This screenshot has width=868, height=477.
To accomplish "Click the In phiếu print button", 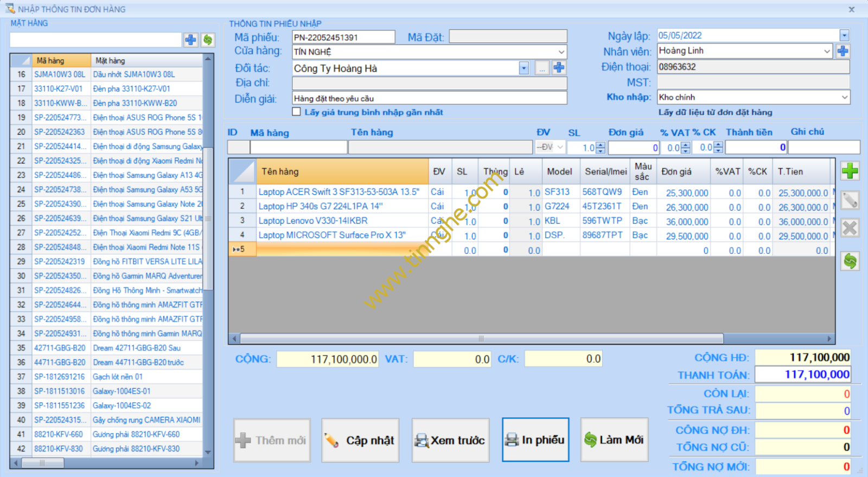I will [x=535, y=440].
